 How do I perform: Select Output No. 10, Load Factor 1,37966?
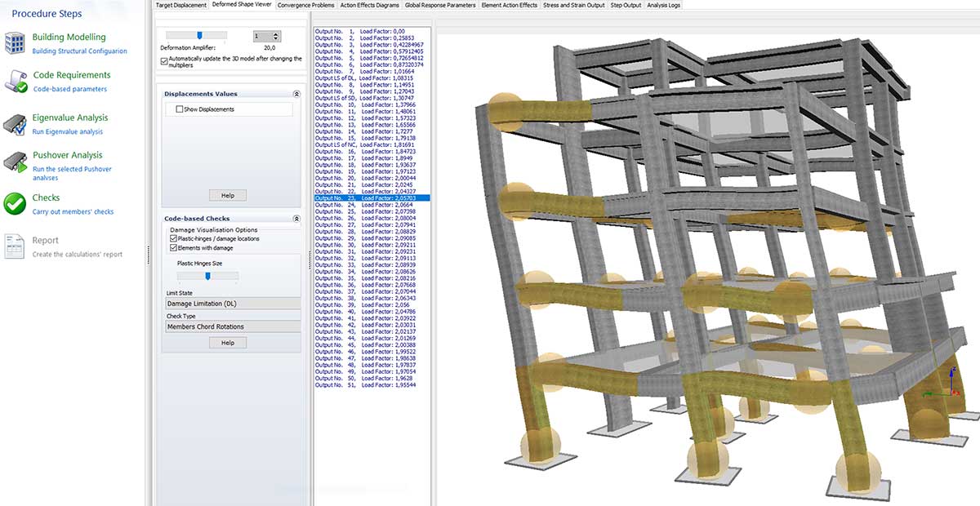tap(372, 104)
